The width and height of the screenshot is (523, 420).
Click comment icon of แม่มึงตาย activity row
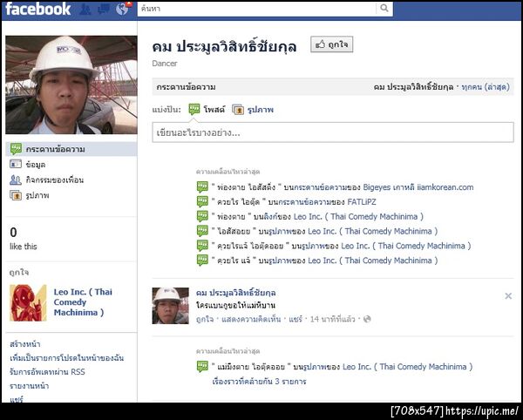point(202,367)
